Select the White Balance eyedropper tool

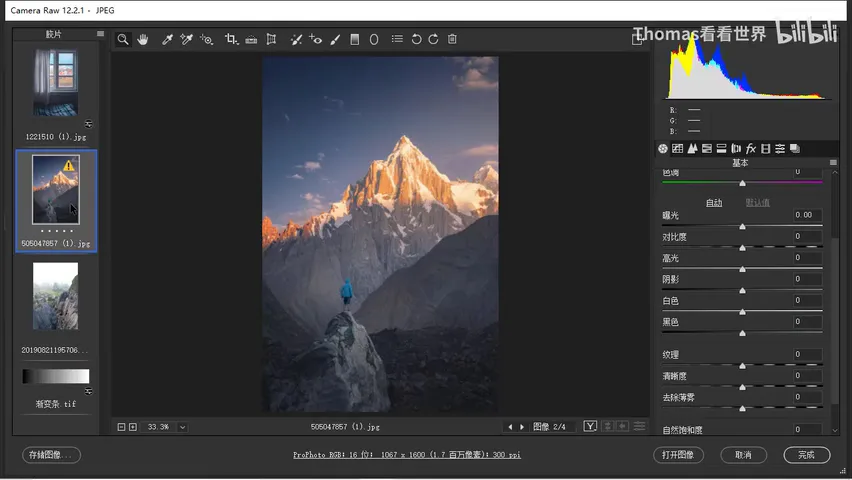[167, 39]
